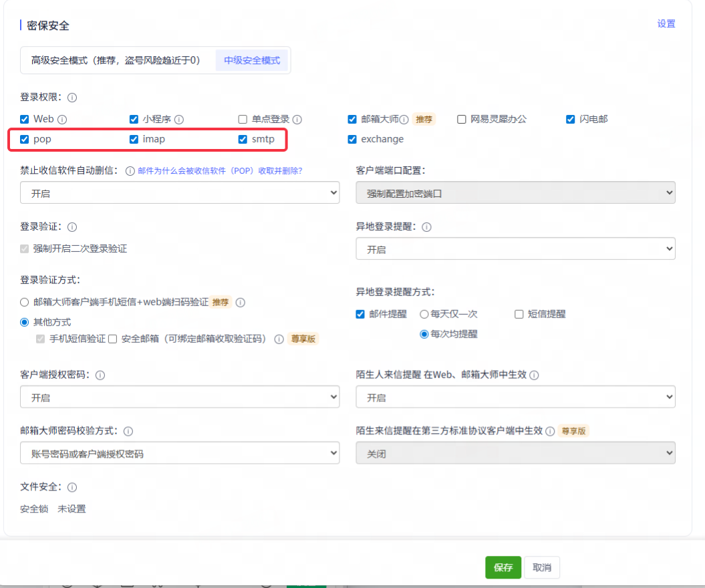This screenshot has height=588, width=705.
Task: Uncheck the smtp protocol checkbox
Action: click(x=243, y=140)
